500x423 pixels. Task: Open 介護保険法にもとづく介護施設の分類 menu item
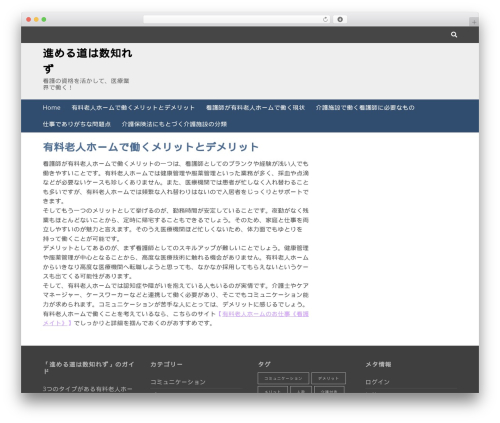[174, 124]
